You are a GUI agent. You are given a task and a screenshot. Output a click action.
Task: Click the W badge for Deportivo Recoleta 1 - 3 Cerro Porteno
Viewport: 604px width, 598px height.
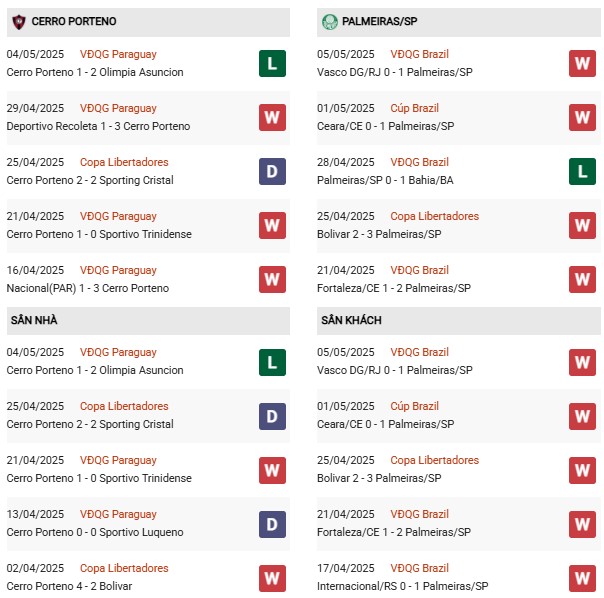[x=272, y=118]
